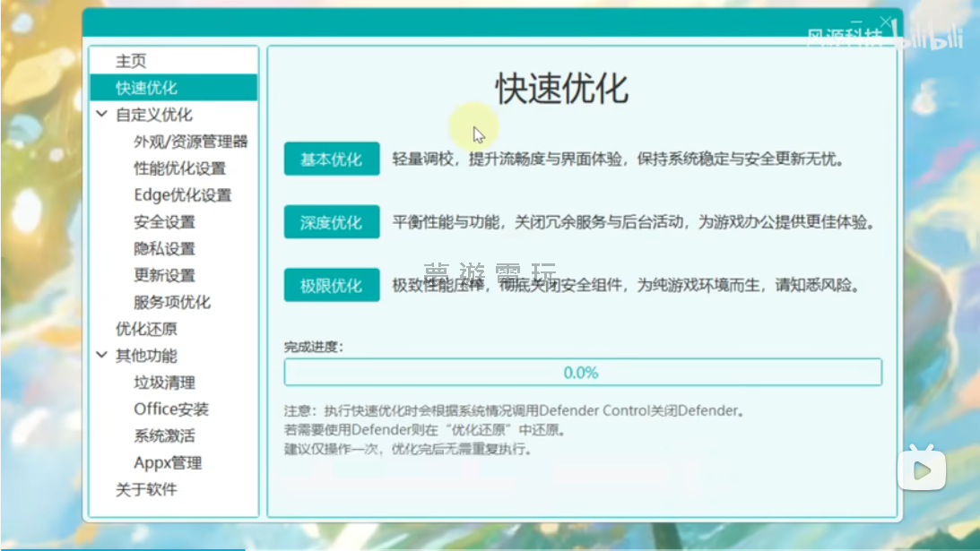
Task: Run the 极限优化 option
Action: [331, 286]
